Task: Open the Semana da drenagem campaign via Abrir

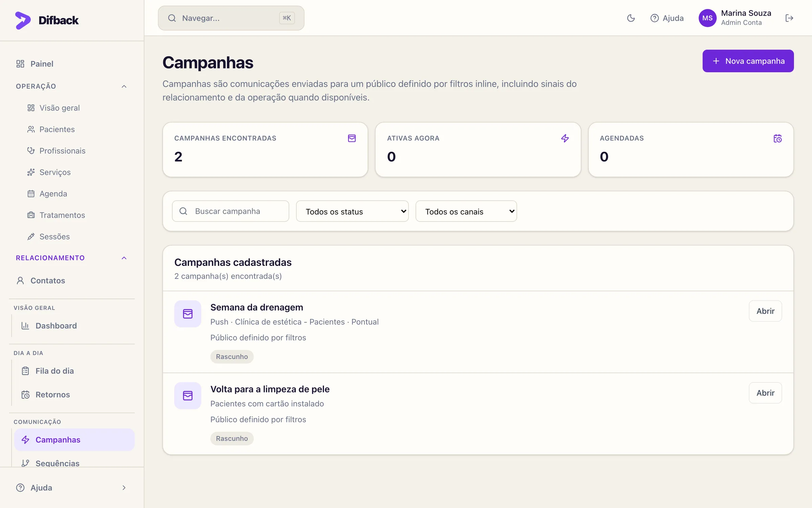Action: pos(765,311)
